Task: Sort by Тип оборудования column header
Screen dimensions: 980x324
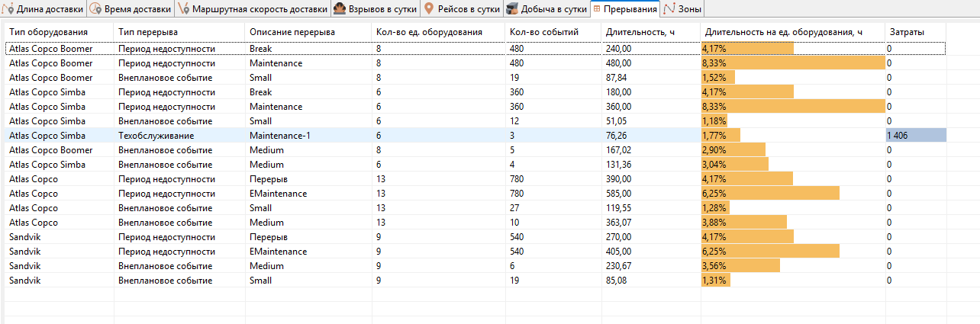Action: point(59,32)
